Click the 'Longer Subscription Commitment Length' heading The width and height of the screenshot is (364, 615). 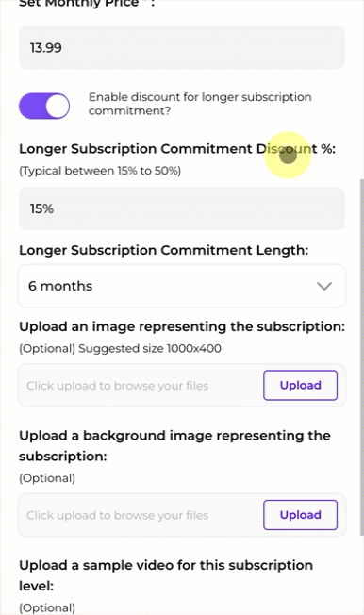pos(163,250)
